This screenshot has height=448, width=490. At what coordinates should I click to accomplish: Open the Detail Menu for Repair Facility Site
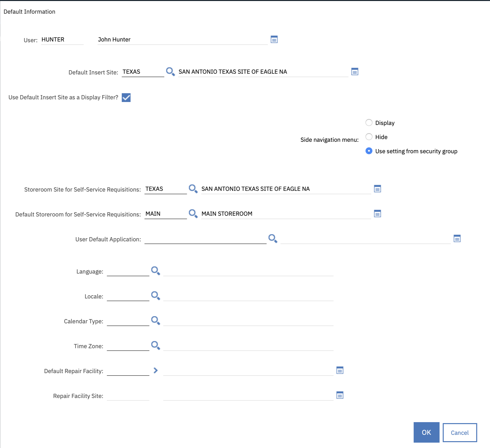[340, 395]
